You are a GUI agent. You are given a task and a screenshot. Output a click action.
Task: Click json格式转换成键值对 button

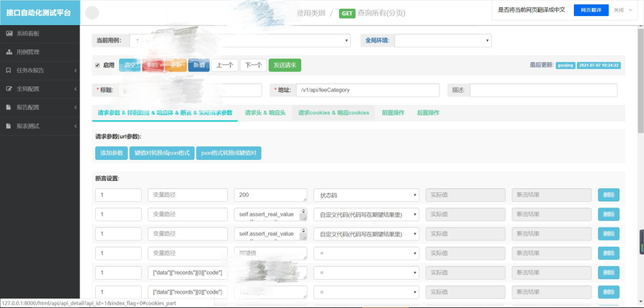coord(229,153)
